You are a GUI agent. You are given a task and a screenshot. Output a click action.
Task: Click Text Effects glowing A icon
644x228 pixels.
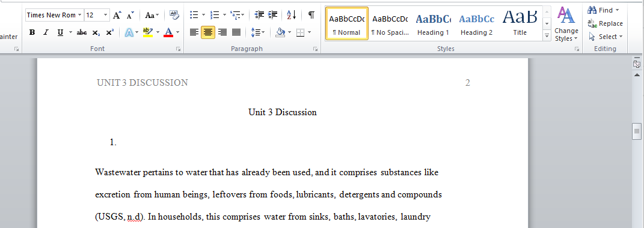tap(129, 32)
